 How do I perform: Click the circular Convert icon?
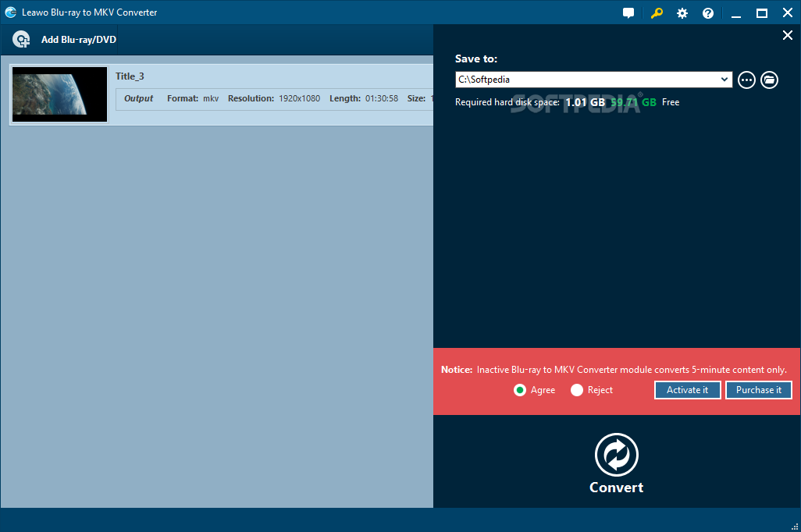tap(616, 455)
